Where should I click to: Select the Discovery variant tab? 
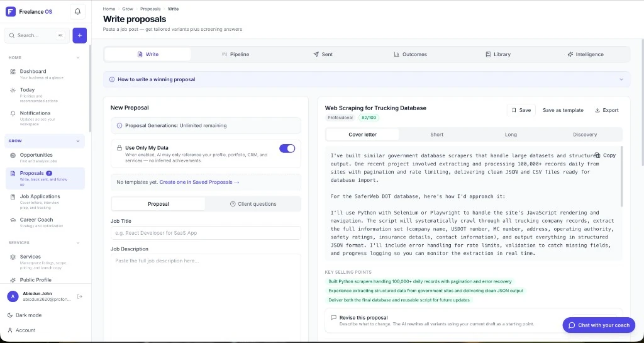coord(585,134)
